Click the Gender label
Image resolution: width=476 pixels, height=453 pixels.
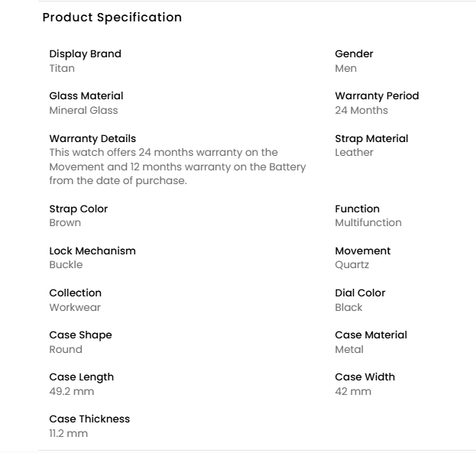coord(354,53)
